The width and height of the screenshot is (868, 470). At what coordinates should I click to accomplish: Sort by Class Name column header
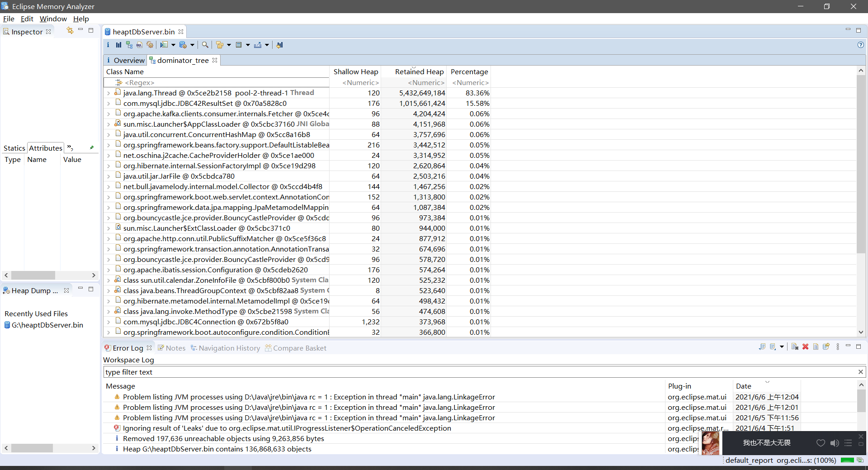(x=217, y=71)
